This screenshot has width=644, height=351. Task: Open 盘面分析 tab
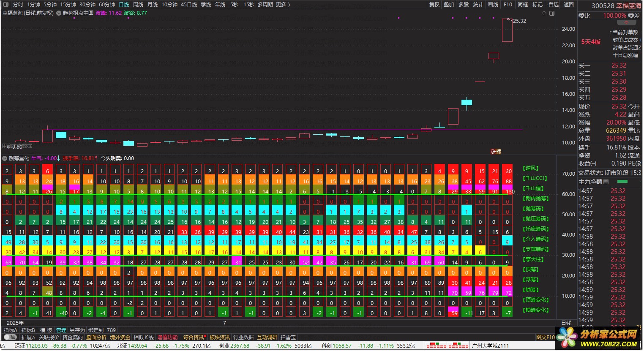pos(96,337)
